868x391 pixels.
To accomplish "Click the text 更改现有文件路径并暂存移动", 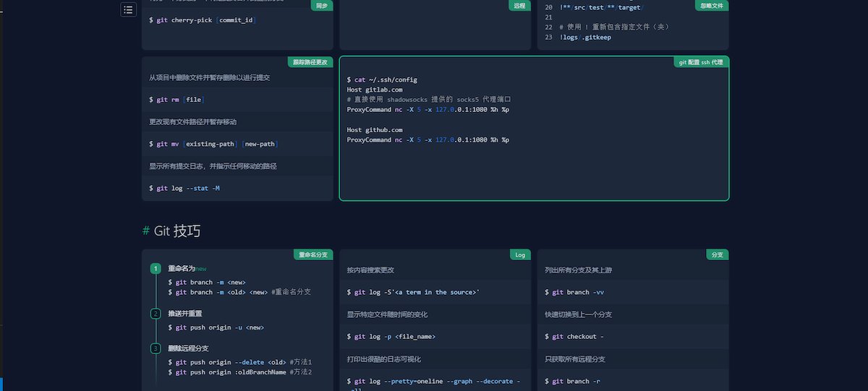I will click(193, 122).
